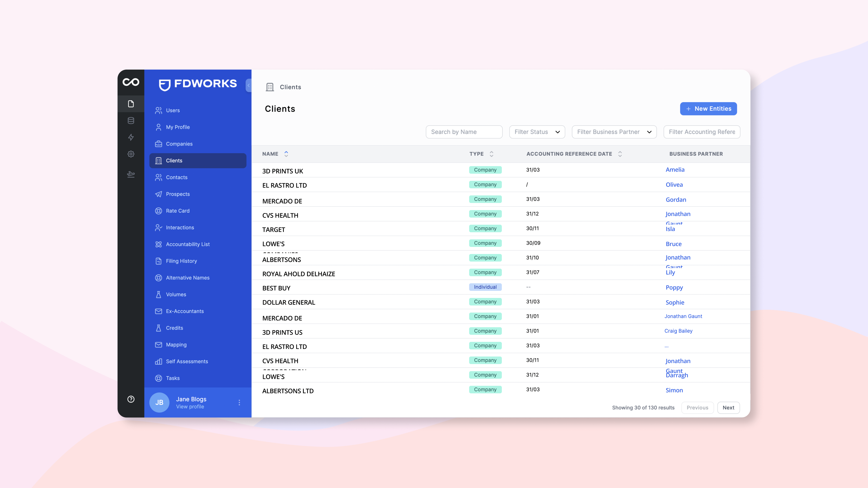Click the infinity logo icon in the dark rail

(131, 82)
